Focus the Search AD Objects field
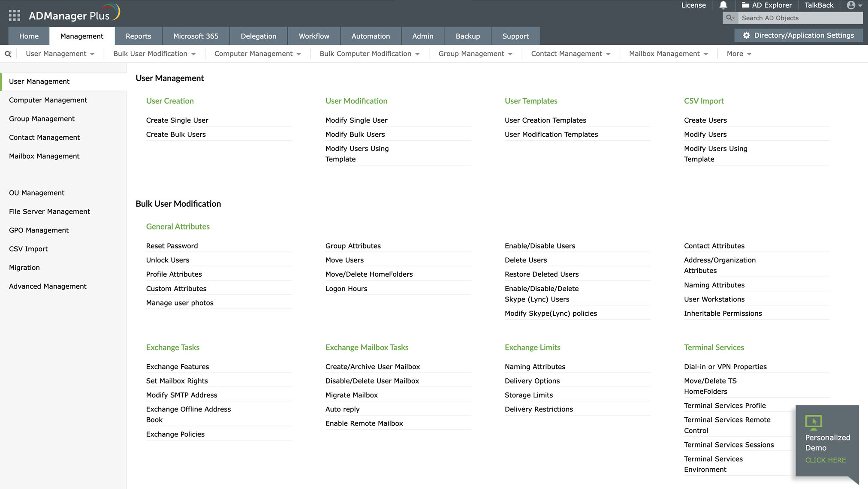The image size is (868, 489). [800, 18]
